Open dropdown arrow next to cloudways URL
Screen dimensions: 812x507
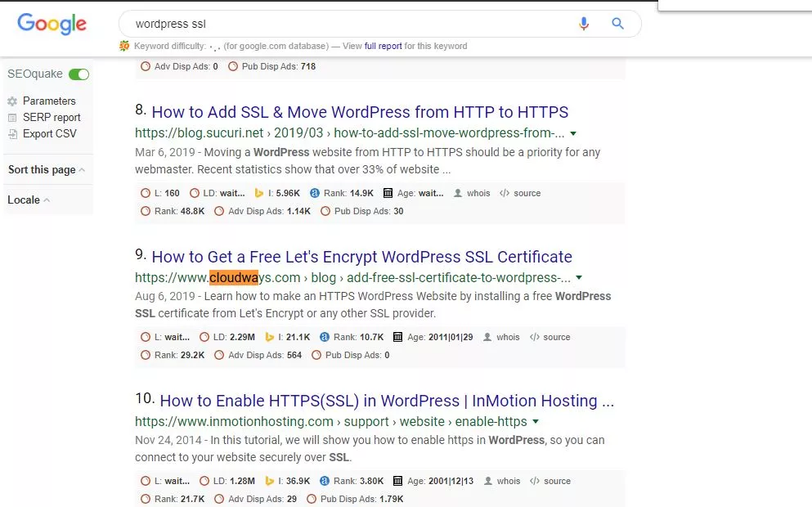tap(579, 277)
